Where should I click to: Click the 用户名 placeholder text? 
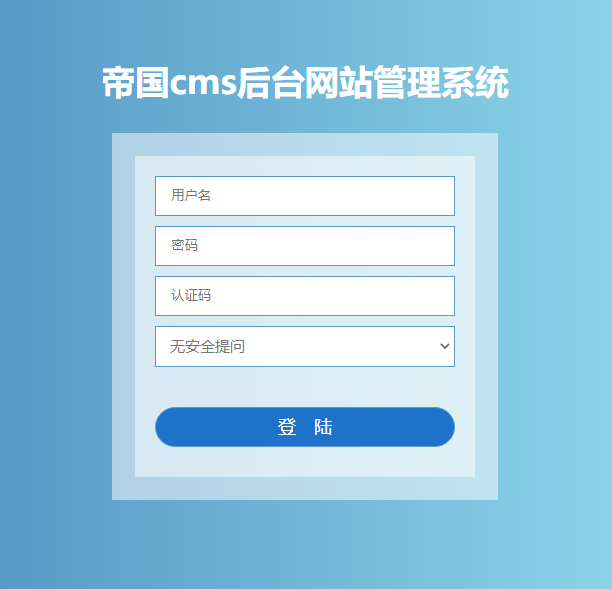pyautogui.click(x=191, y=195)
